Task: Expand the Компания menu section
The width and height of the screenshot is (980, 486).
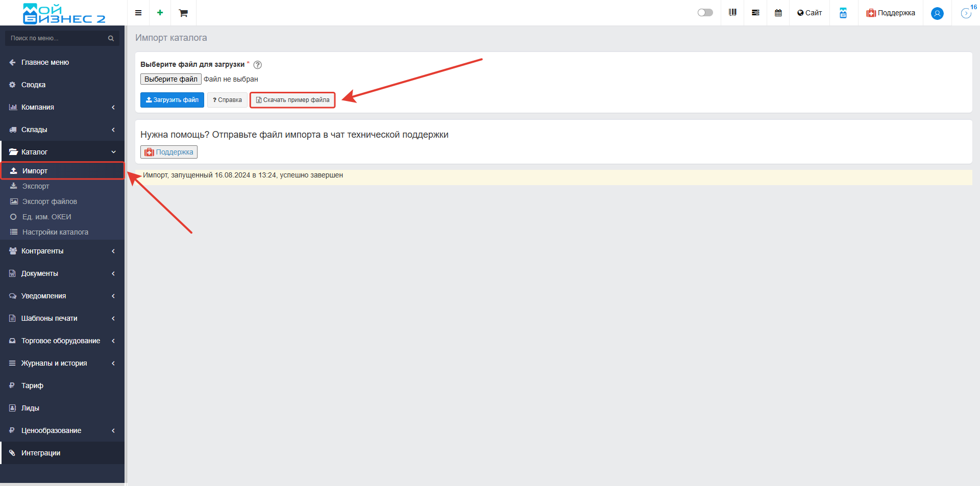Action: pos(62,107)
